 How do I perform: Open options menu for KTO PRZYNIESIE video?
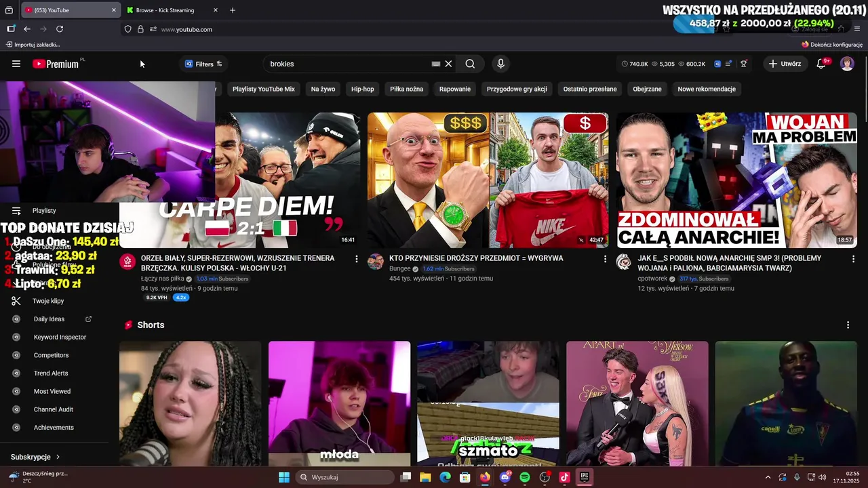605,259
